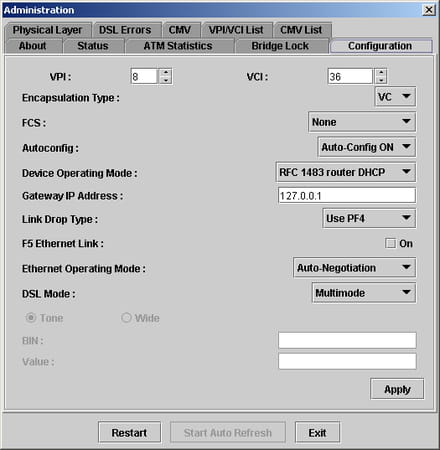Image resolution: width=440 pixels, height=450 pixels.
Task: Decrease the VCI value with down arrow
Action: 381,80
